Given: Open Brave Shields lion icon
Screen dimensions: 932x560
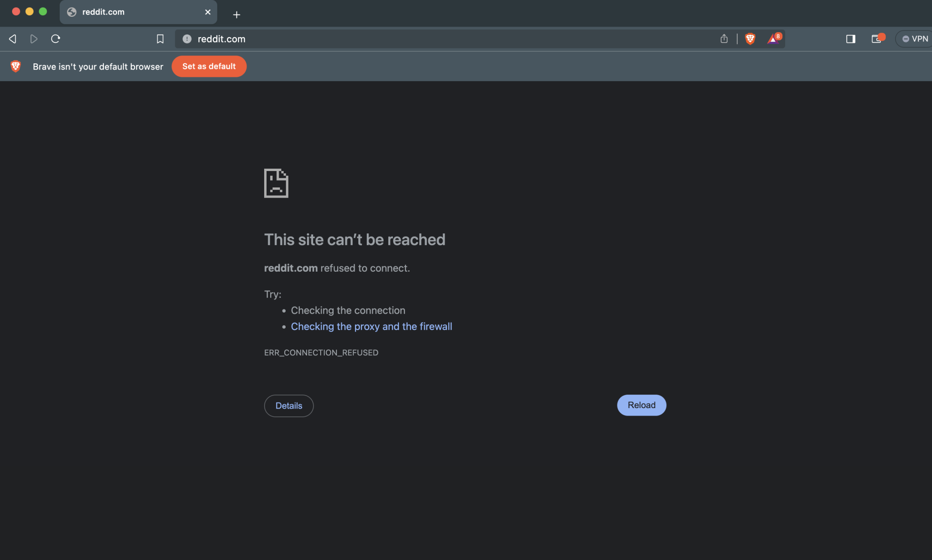Looking at the screenshot, I should 750,39.
